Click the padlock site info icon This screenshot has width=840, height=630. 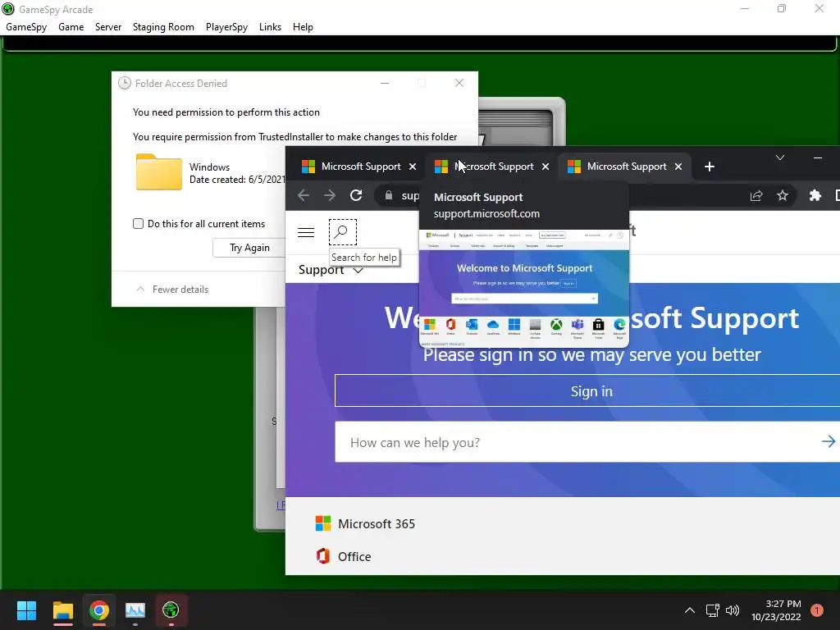click(x=389, y=195)
